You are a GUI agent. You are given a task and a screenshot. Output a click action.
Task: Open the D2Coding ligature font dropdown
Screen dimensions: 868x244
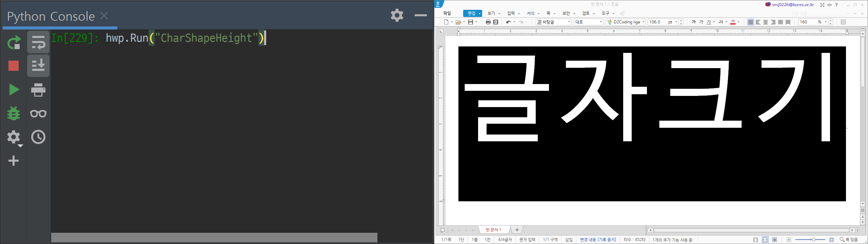coord(626,22)
